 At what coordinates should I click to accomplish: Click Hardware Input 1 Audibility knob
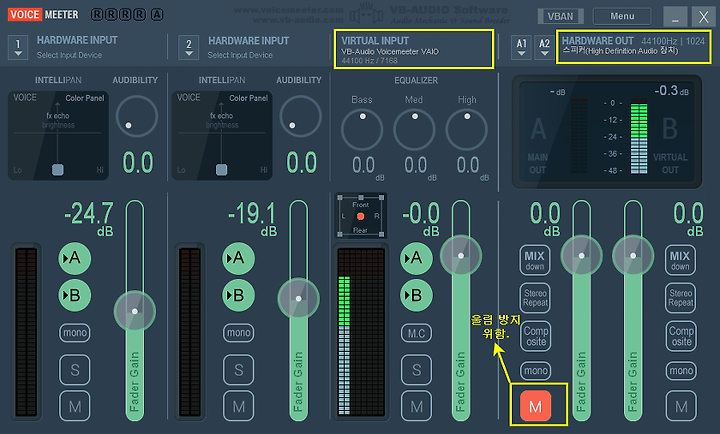136,116
